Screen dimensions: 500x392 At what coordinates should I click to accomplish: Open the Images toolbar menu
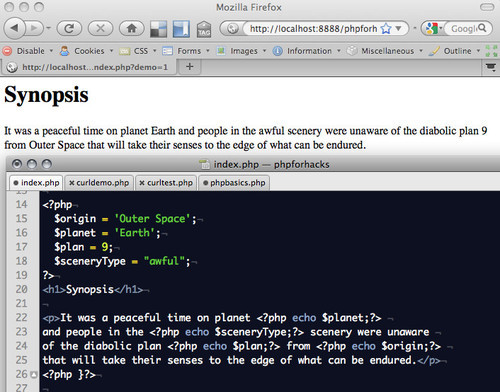click(x=241, y=51)
